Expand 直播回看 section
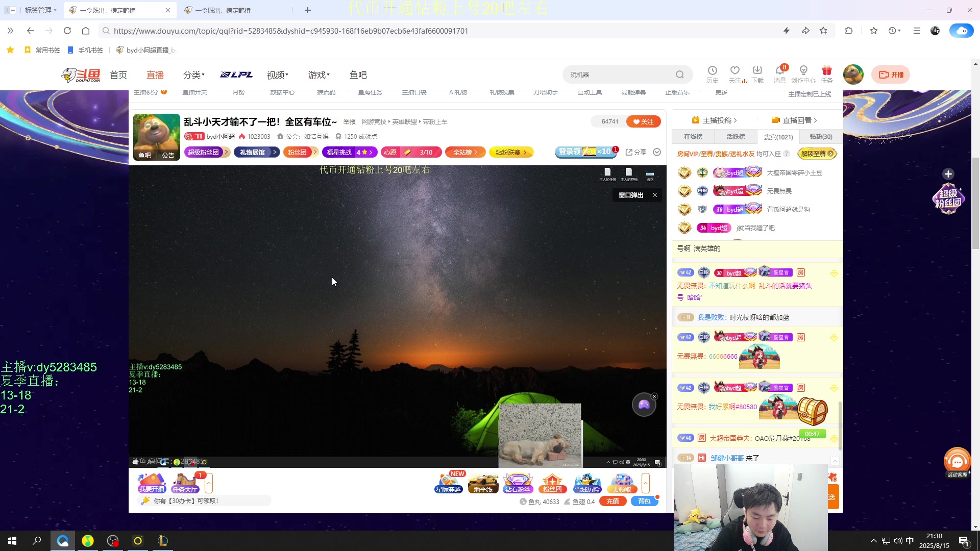The width and height of the screenshot is (980, 551). (794, 120)
